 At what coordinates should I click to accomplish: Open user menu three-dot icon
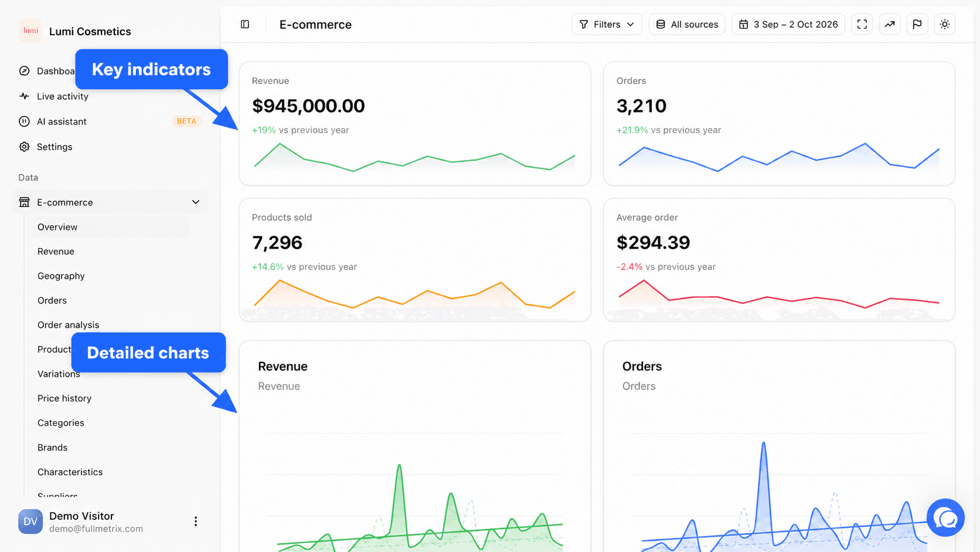click(x=195, y=521)
